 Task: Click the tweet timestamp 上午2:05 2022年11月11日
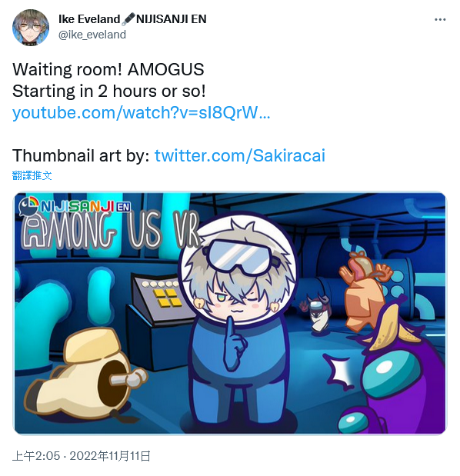click(x=82, y=456)
